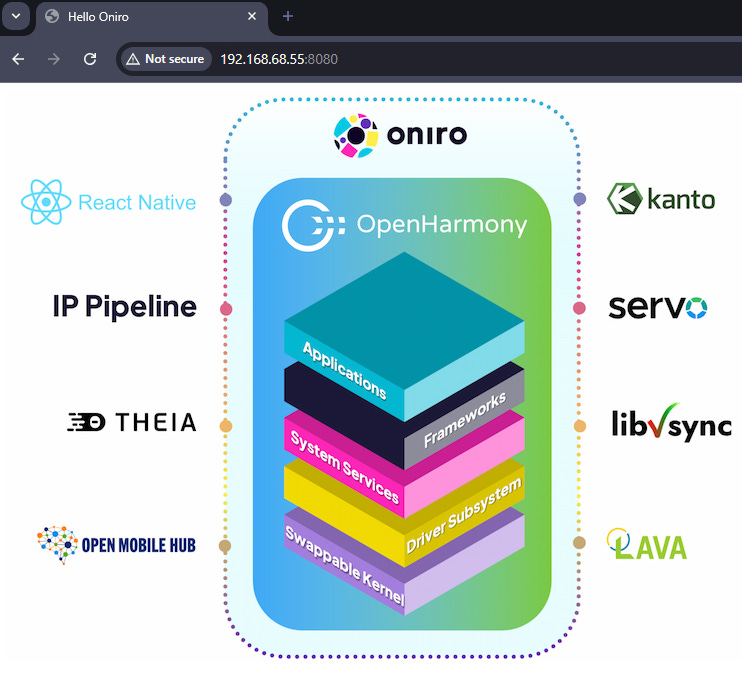Click the browser Forward arrow
This screenshot has height=695, width=742.
point(54,59)
